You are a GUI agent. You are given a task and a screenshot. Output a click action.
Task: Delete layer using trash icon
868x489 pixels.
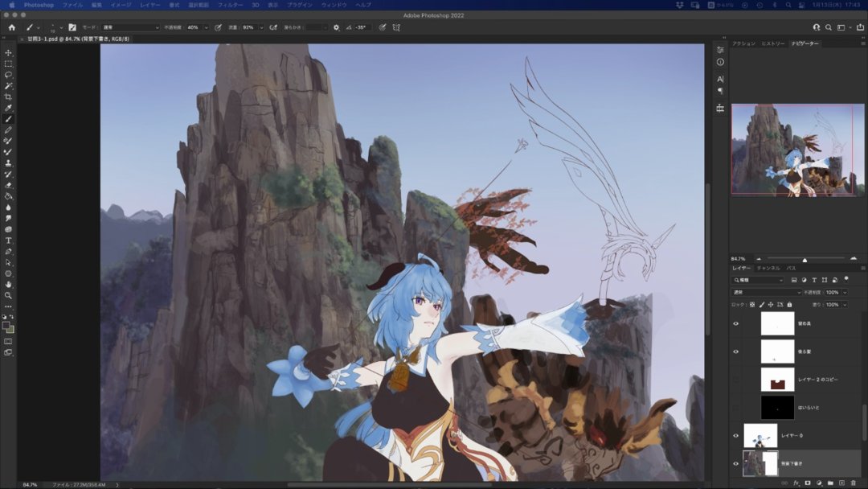tap(853, 483)
